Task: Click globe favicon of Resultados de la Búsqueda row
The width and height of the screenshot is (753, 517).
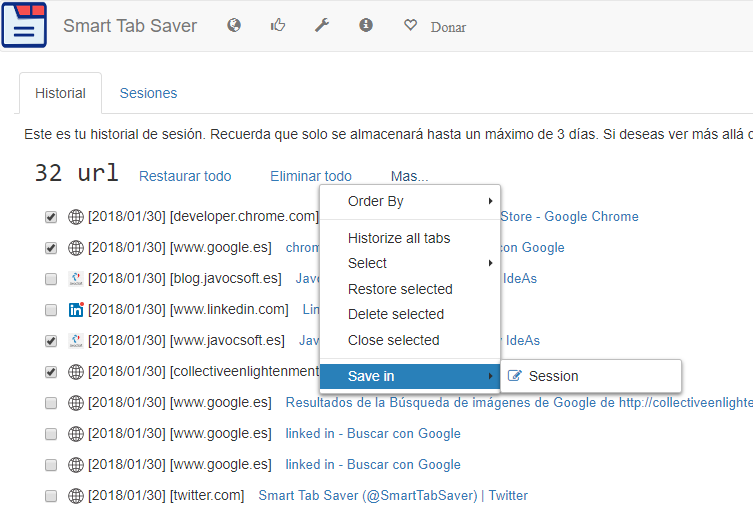Action: [x=76, y=403]
